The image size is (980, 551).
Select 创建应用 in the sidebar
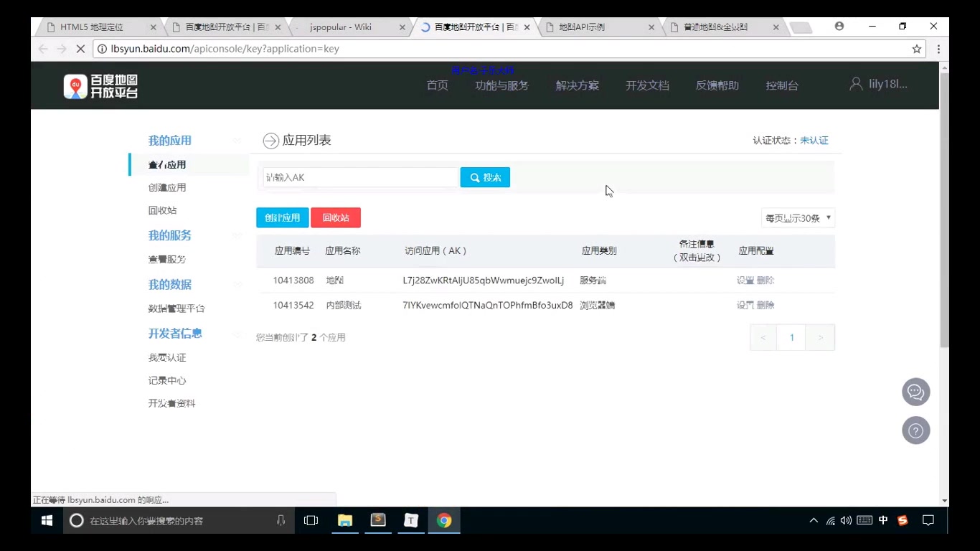click(167, 187)
